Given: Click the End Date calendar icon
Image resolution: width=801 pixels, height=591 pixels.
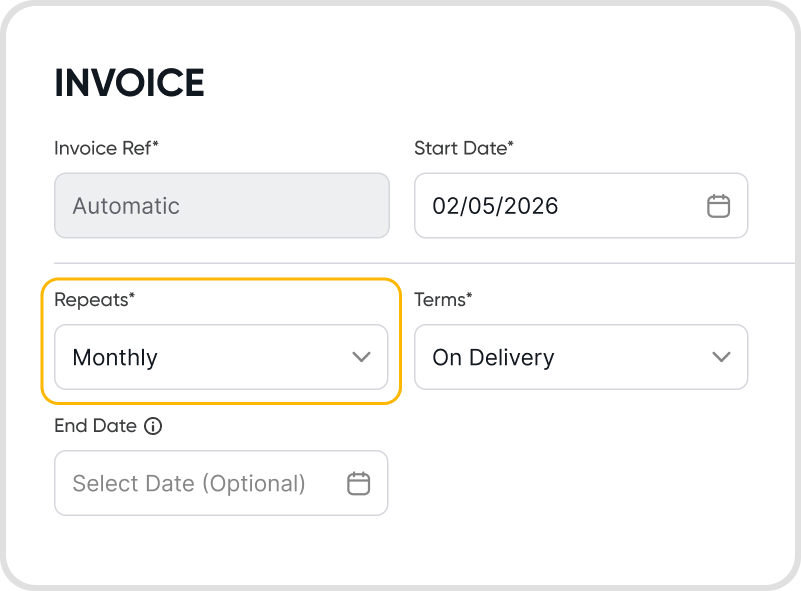Looking at the screenshot, I should point(358,483).
